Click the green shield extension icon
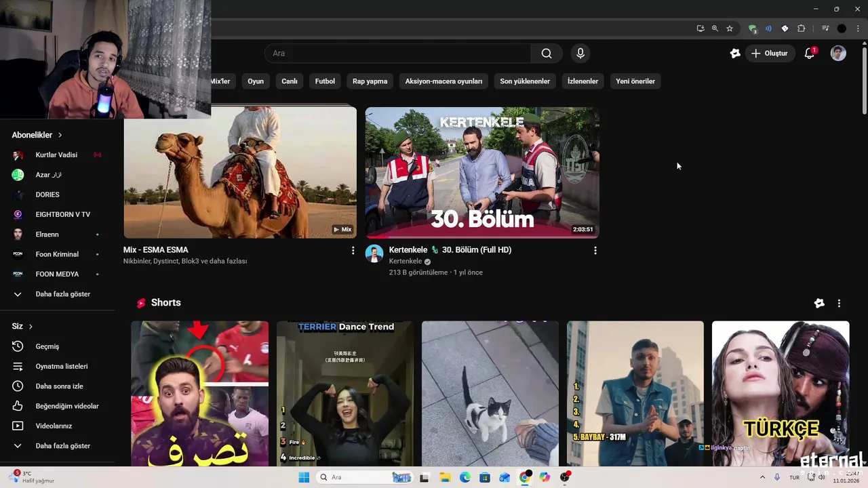This screenshot has width=868, height=488. click(x=752, y=28)
